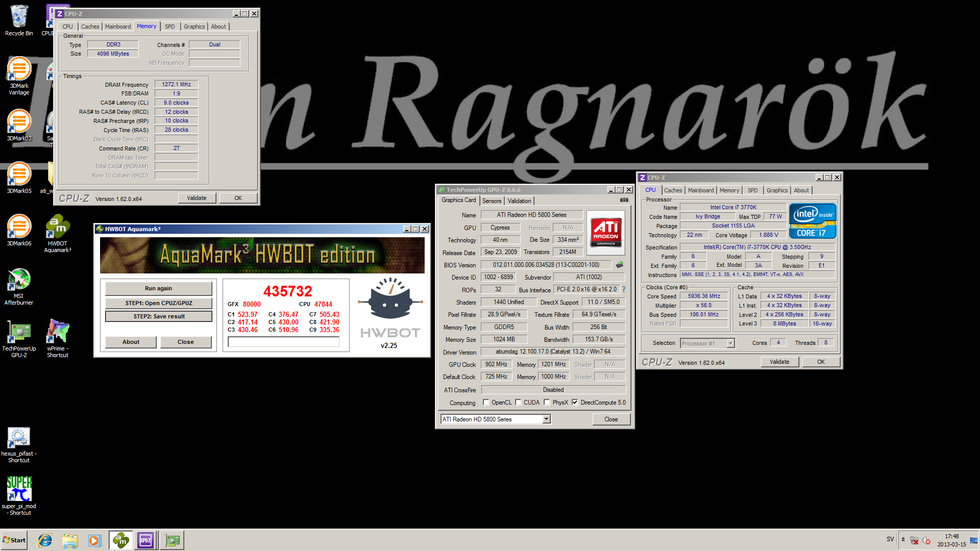Click GPU-Z screenshot camera icon
Viewport: 980px width, 551px height.
point(624,200)
